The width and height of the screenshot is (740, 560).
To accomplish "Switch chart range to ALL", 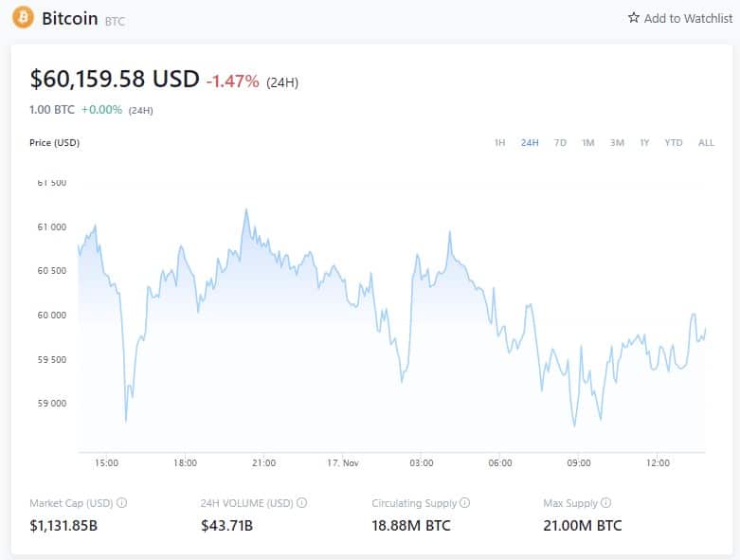I will 706,142.
